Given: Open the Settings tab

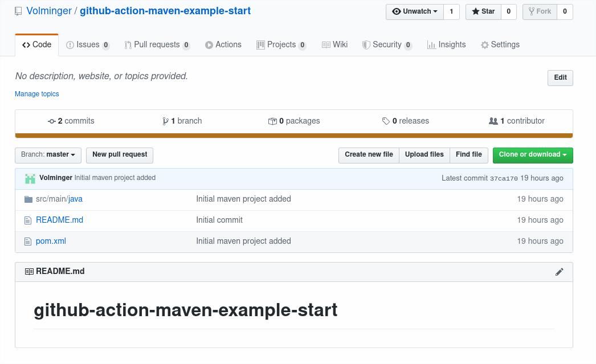Looking at the screenshot, I should (500, 44).
